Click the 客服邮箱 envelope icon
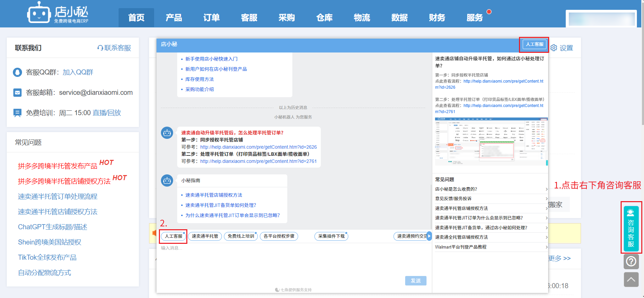Image resolution: width=644 pixels, height=298 pixels. click(17, 93)
